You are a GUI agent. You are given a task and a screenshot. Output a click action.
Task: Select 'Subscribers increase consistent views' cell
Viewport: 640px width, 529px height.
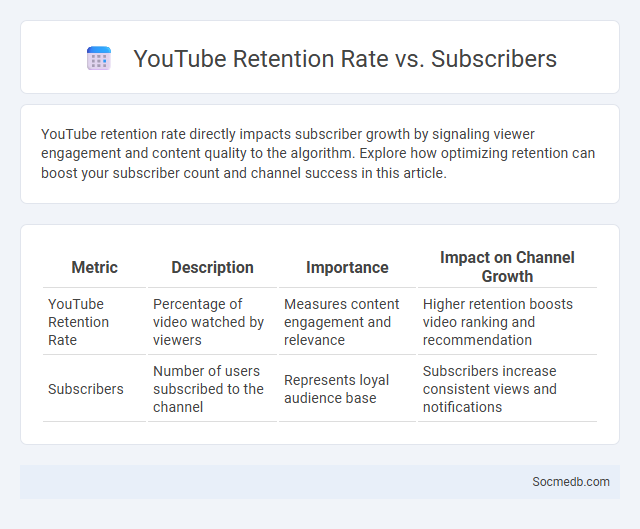pyautogui.click(x=507, y=389)
